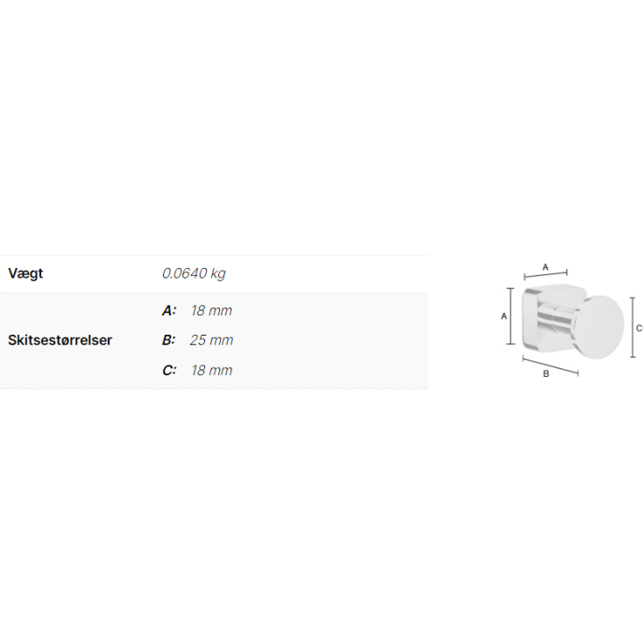Click the bold C: dimension label

pyautogui.click(x=169, y=371)
